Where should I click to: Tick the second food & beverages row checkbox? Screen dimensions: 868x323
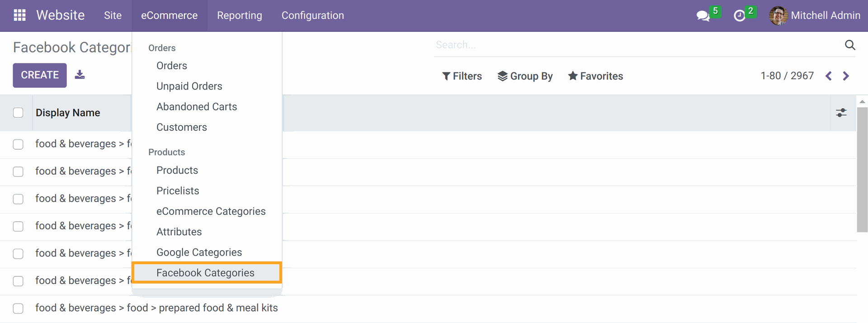(x=18, y=172)
